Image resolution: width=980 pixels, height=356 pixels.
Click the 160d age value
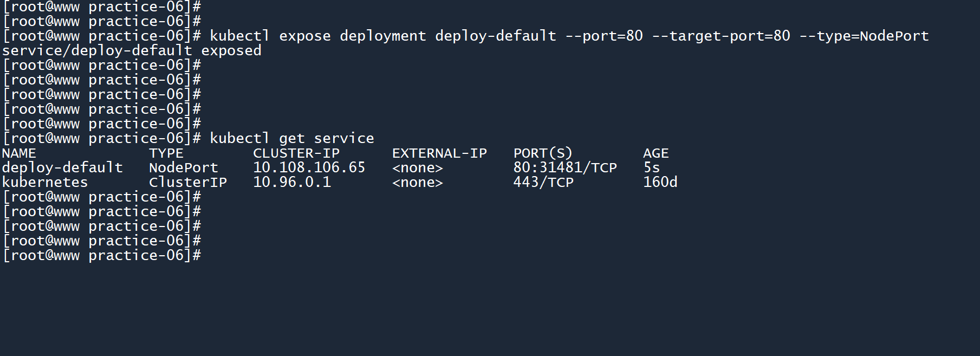pyautogui.click(x=660, y=183)
